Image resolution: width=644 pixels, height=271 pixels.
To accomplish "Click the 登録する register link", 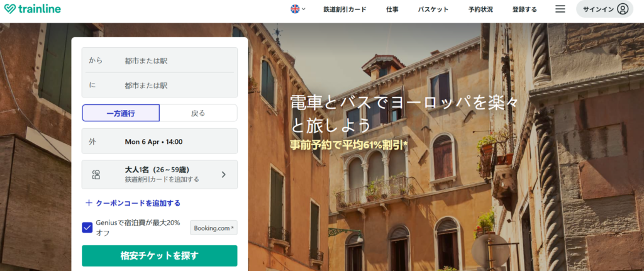I will click(x=525, y=9).
